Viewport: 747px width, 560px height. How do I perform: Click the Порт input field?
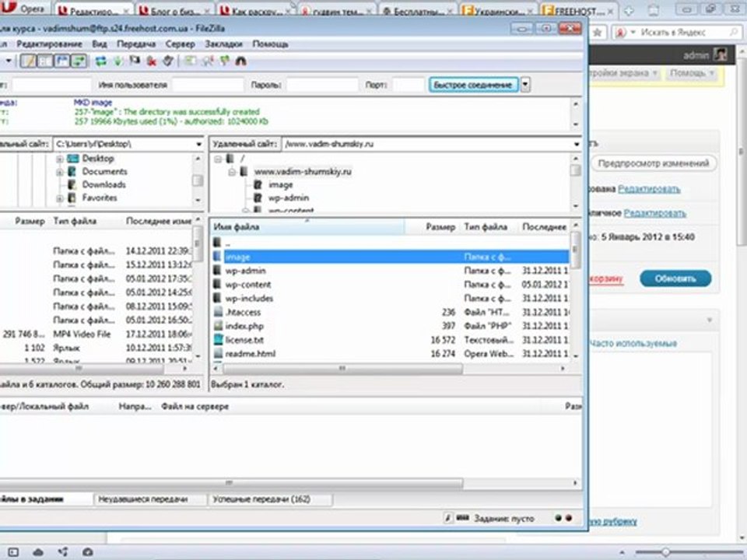tap(408, 85)
